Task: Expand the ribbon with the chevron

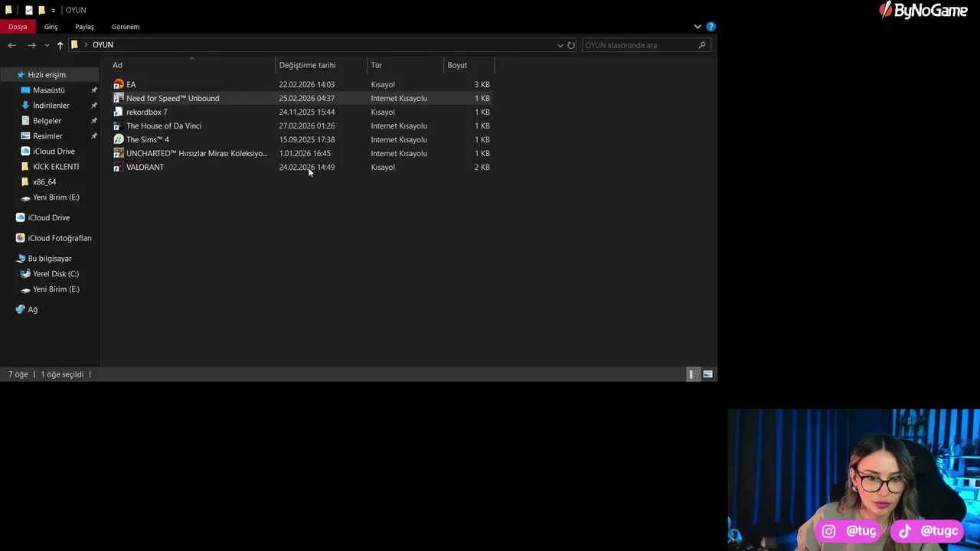Action: point(697,26)
